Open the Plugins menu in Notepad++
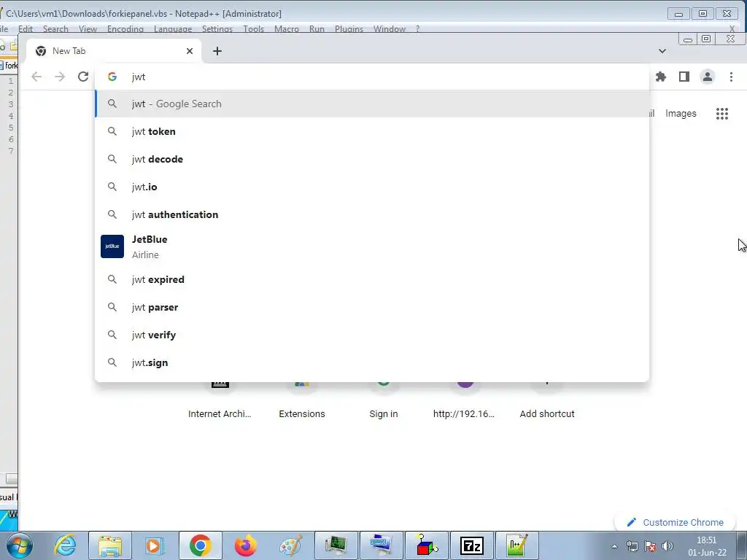Viewport: 747px width, 560px height. [x=349, y=29]
